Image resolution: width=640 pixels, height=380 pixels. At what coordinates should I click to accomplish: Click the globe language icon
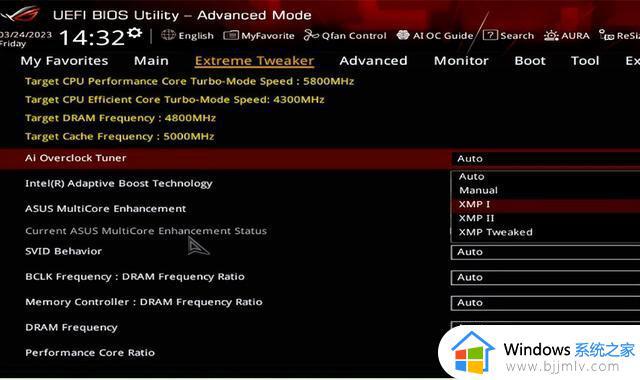click(x=168, y=35)
